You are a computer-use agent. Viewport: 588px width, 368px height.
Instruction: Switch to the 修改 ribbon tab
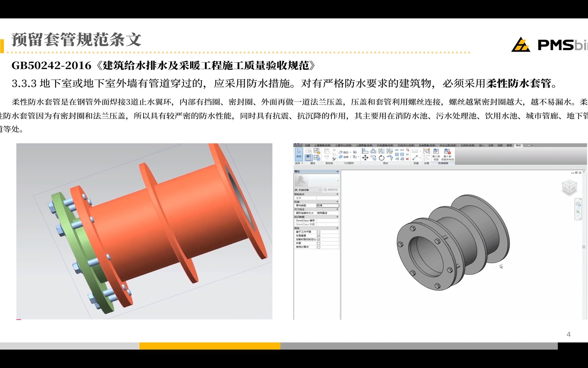[x=518, y=145]
